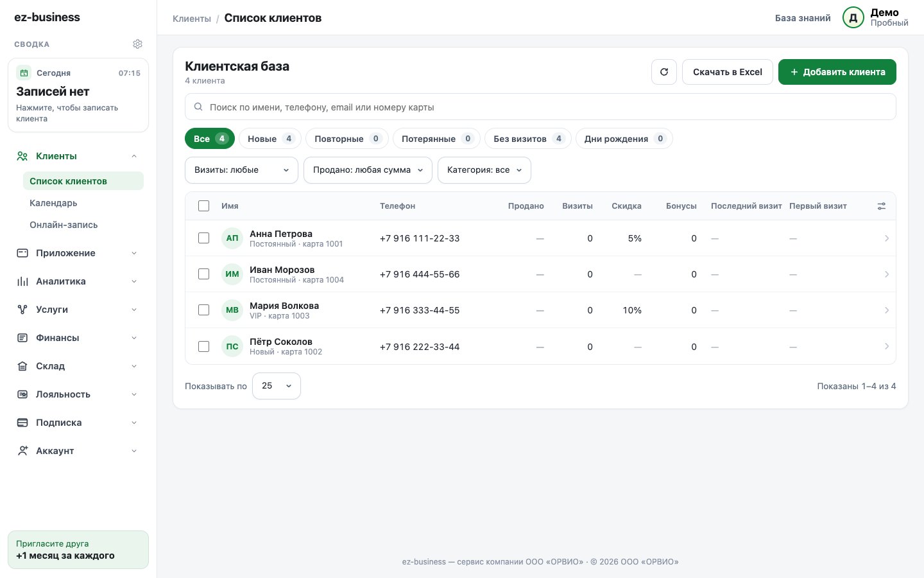
Task: Open the Категория: все filter dropdown
Action: (x=484, y=170)
